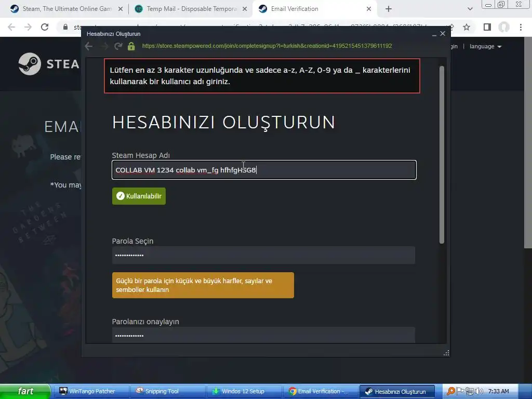The image size is (532, 399).
Task: Open the language dropdown on Steam page
Action: click(485, 46)
